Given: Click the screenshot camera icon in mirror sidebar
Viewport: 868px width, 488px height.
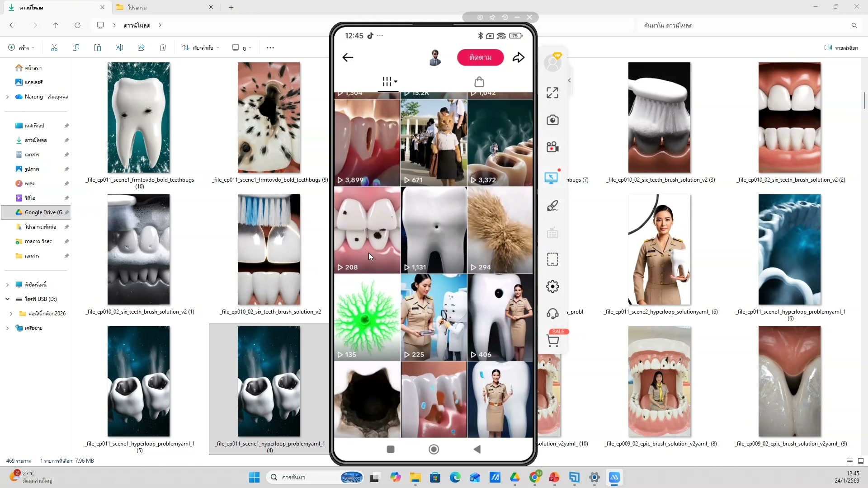Looking at the screenshot, I should coord(552,120).
